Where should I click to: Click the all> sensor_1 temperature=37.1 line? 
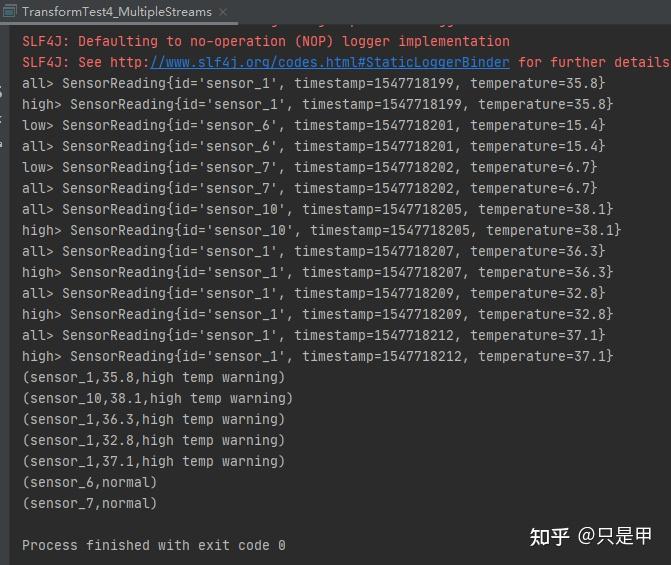coord(313,335)
